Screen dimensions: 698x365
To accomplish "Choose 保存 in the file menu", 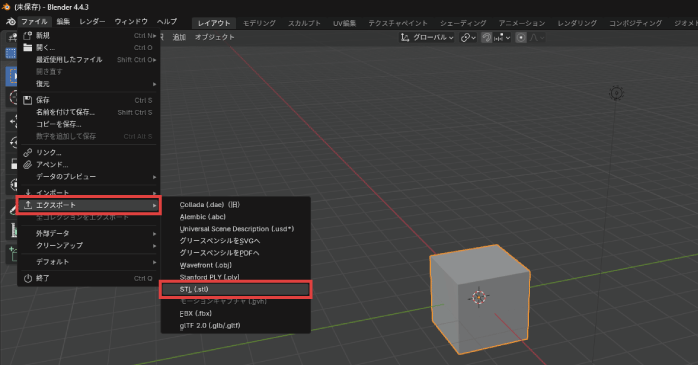I will click(x=89, y=100).
